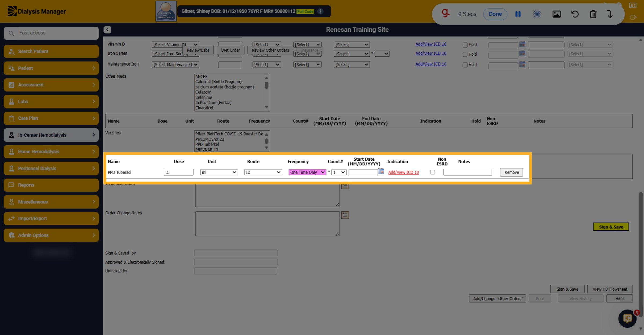Collapse the sidebar with the back arrow
The image size is (644, 335).
click(x=107, y=30)
